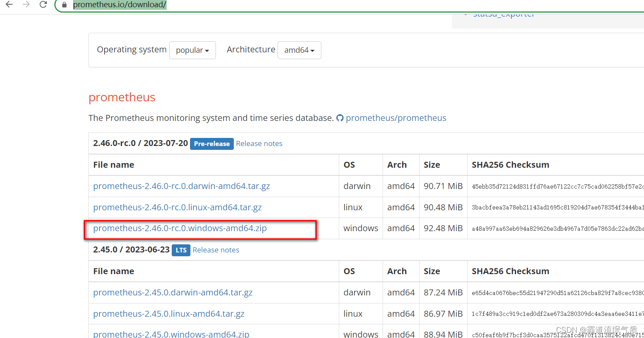Download prometheus-2.46.0-rc.0.darwin-amd64.tar.gz

(x=182, y=186)
